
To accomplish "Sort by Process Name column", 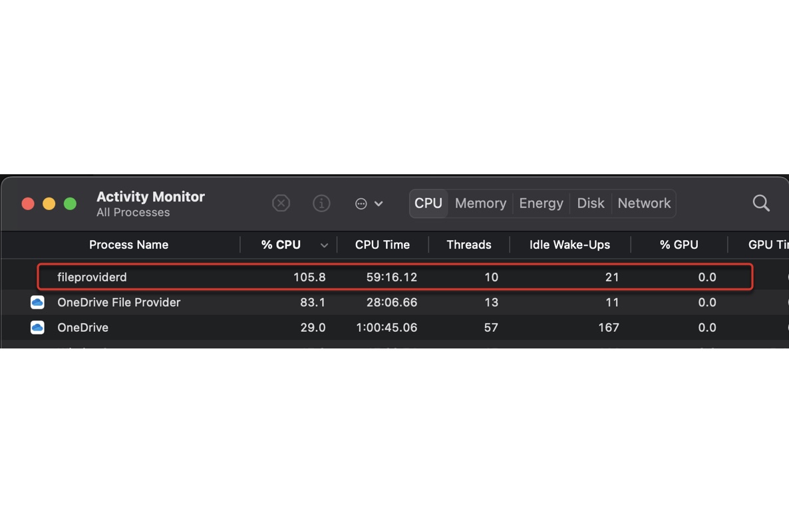I will pyautogui.click(x=128, y=245).
